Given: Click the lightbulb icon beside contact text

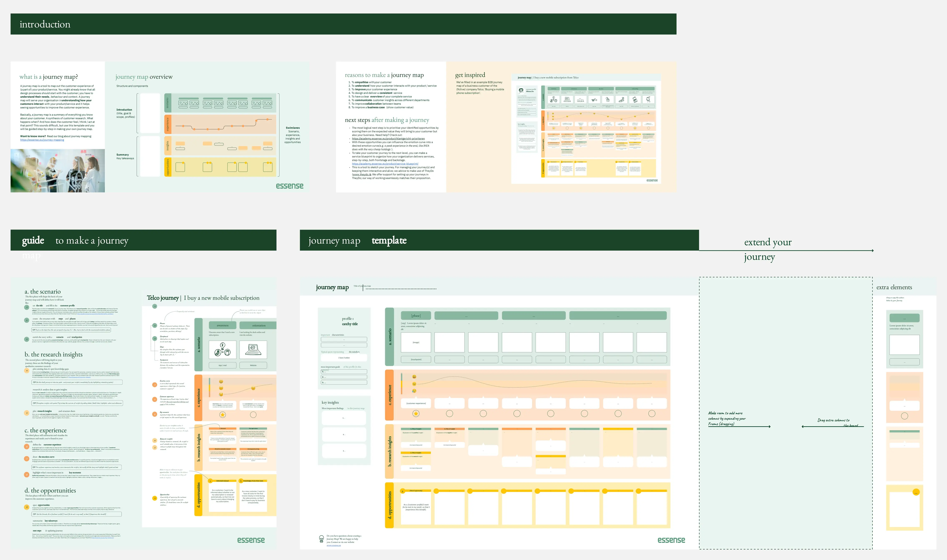Looking at the screenshot, I should coord(321,539).
